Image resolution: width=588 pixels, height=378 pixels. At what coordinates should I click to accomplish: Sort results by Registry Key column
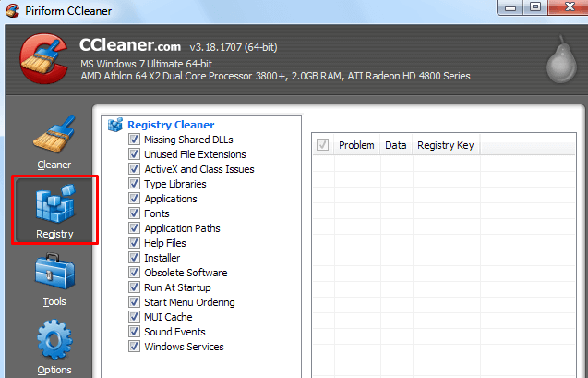pos(446,145)
